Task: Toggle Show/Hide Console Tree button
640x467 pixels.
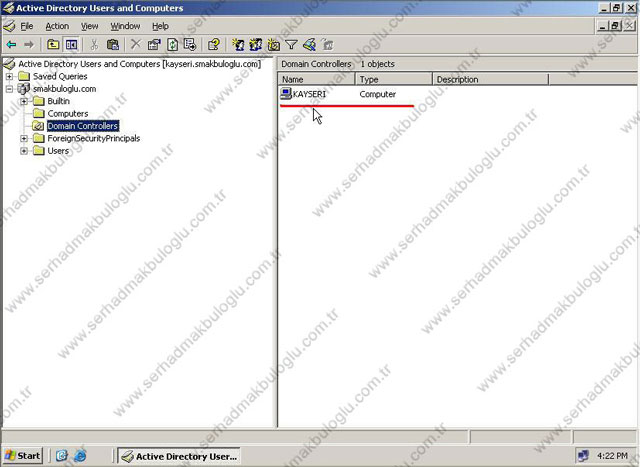Action: tap(71, 44)
